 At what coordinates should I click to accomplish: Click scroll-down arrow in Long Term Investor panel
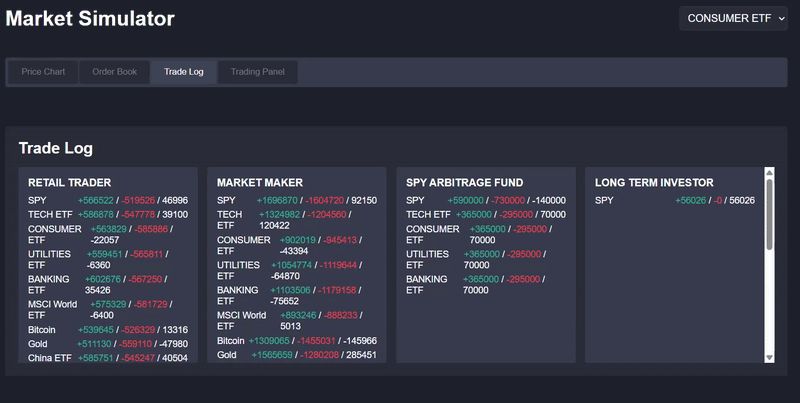coord(769,357)
